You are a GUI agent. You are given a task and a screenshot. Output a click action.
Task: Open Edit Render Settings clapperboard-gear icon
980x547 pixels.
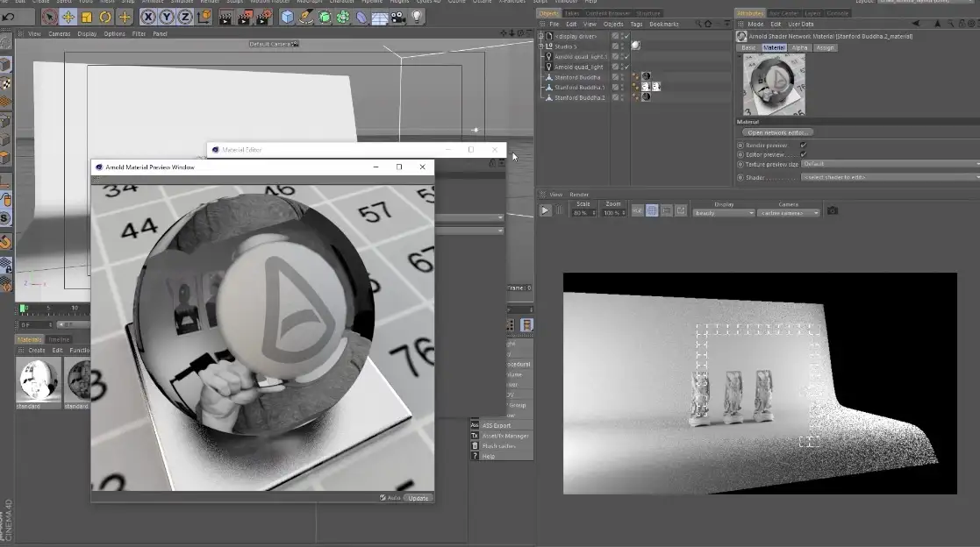pyautogui.click(x=264, y=17)
